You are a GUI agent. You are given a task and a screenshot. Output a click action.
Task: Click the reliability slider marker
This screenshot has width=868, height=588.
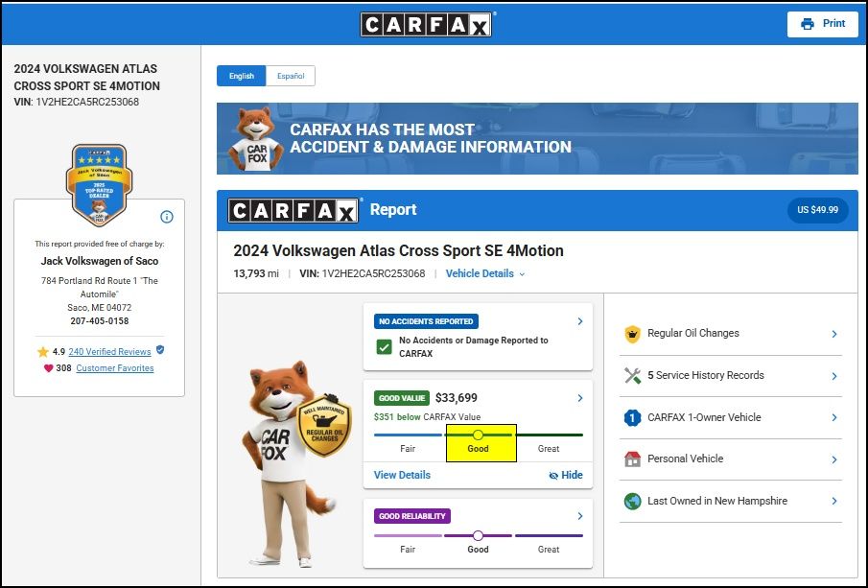479,535
